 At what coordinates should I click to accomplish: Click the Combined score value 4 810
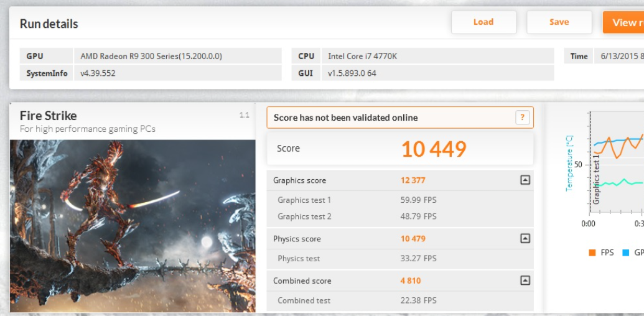point(411,281)
